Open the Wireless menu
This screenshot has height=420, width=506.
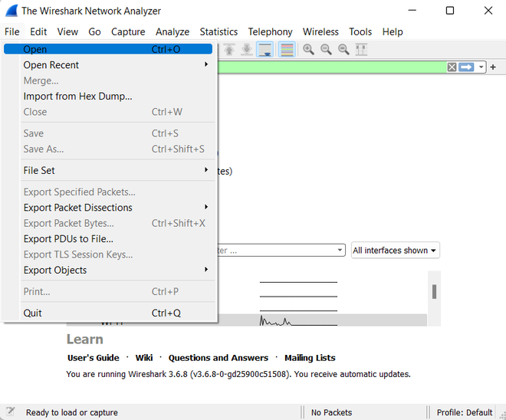pos(320,31)
